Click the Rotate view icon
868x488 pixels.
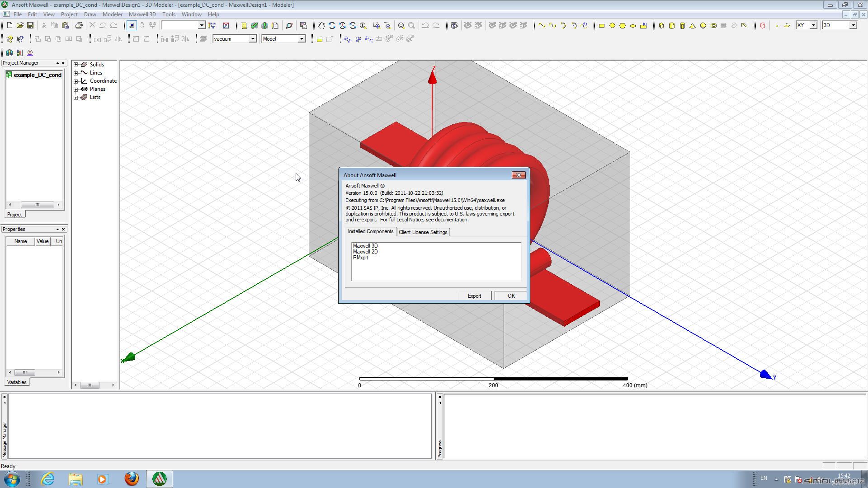click(332, 25)
